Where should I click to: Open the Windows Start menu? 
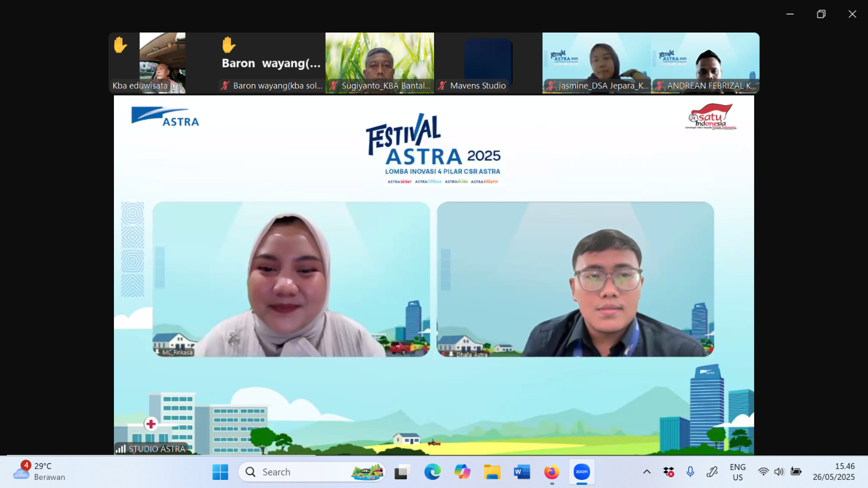point(220,472)
